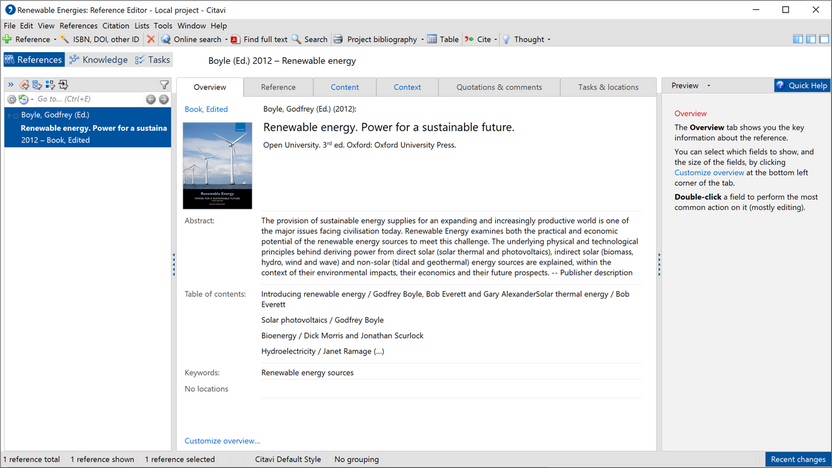Click the Thought lightbulb button
This screenshot has height=468, width=832.
click(x=523, y=39)
